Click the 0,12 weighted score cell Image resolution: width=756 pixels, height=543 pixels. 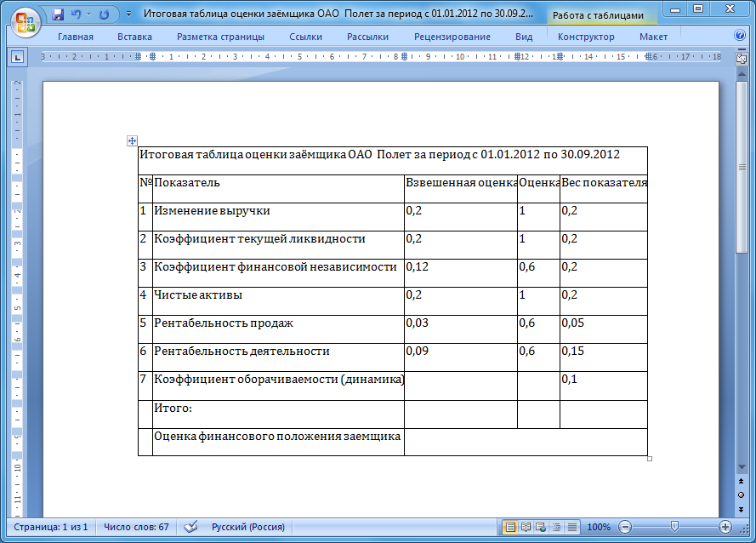tap(461, 272)
